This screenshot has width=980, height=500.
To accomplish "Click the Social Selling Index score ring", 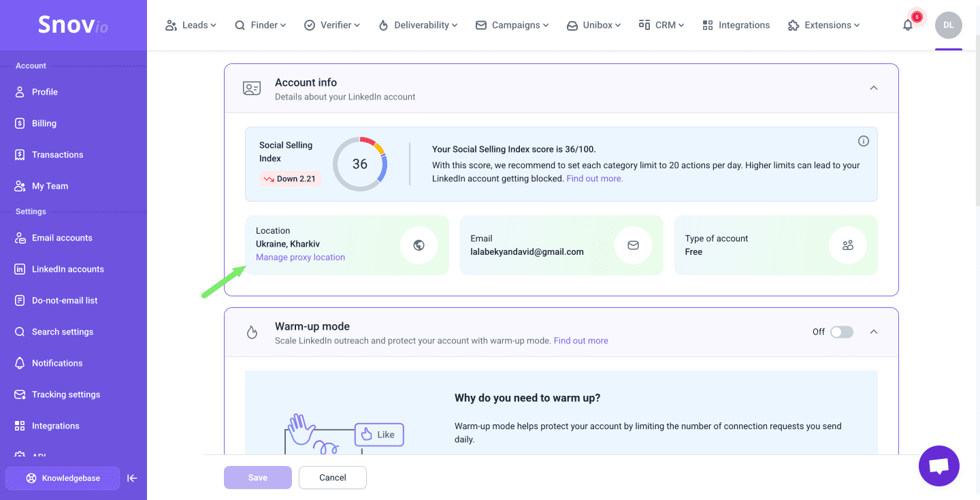I will pos(360,164).
